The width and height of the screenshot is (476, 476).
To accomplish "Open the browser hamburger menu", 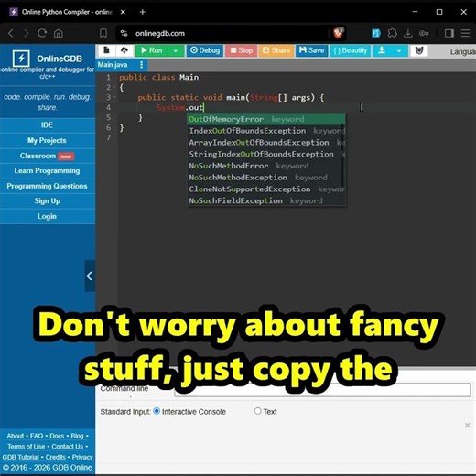I will pos(465,33).
